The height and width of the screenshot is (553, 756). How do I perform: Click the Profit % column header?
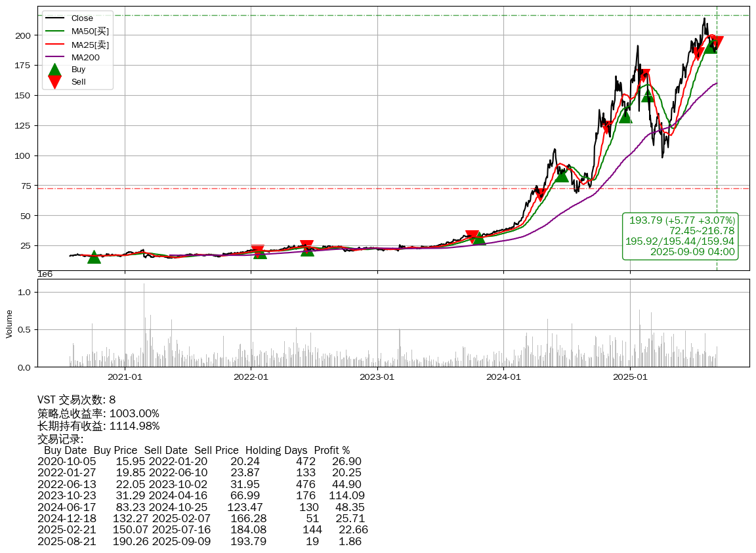331,451
